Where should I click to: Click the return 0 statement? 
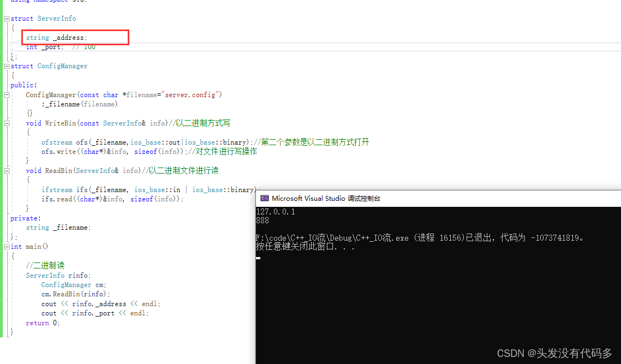pyautogui.click(x=43, y=323)
